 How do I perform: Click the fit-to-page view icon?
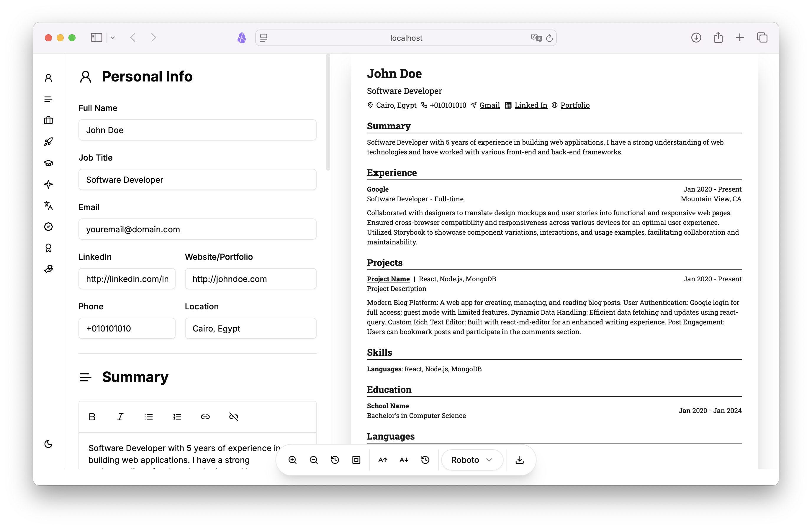356,461
